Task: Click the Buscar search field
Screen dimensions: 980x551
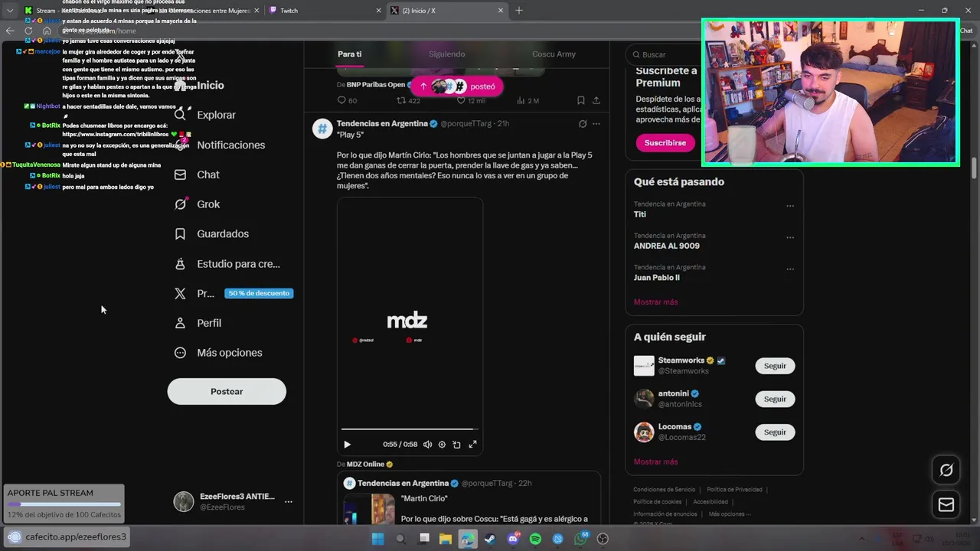Action: [665, 54]
